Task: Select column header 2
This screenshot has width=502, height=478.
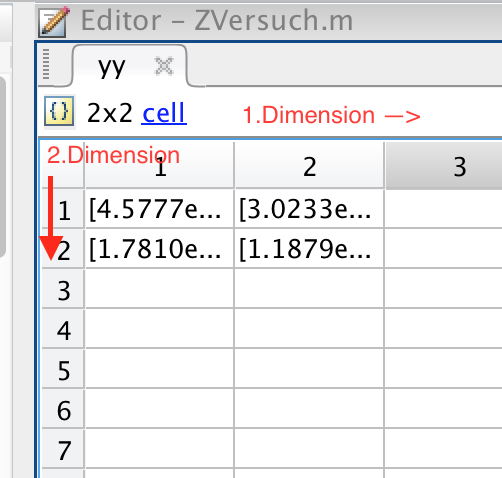Action: (309, 166)
